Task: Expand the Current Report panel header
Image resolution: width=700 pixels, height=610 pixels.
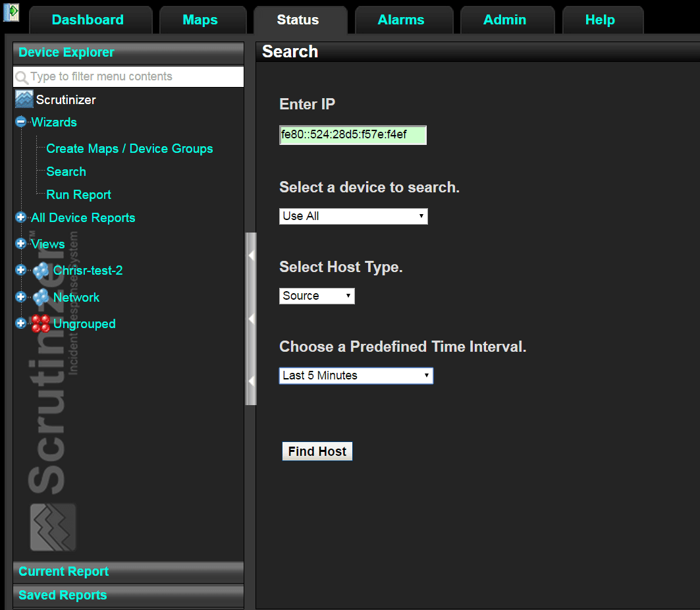Action: [x=128, y=572]
